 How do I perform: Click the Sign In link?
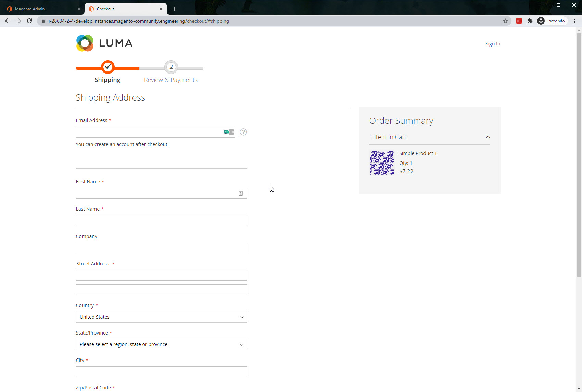point(493,44)
